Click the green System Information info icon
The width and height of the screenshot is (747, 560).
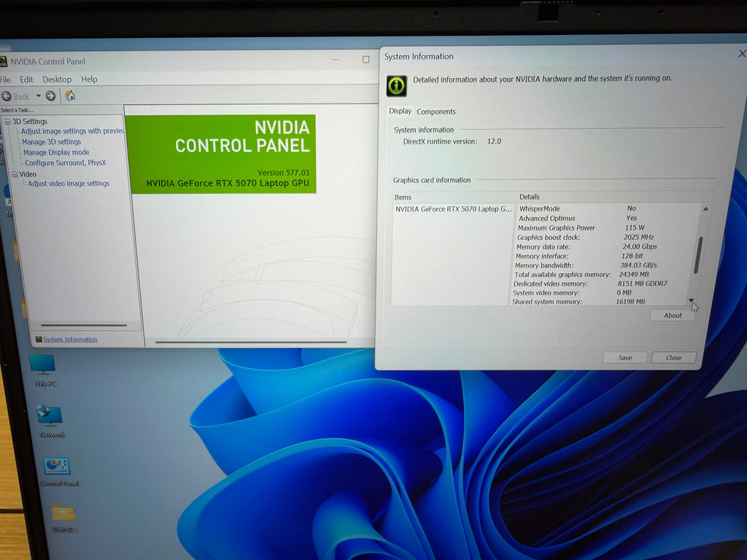click(396, 86)
